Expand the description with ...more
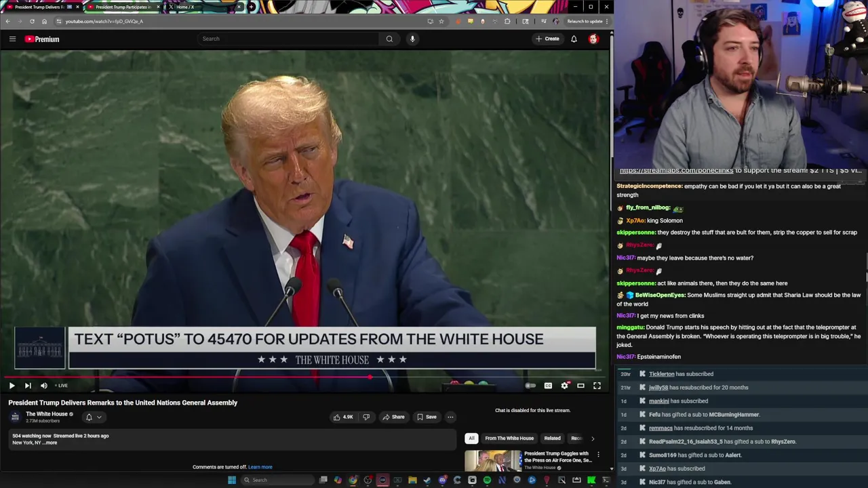 coord(50,443)
